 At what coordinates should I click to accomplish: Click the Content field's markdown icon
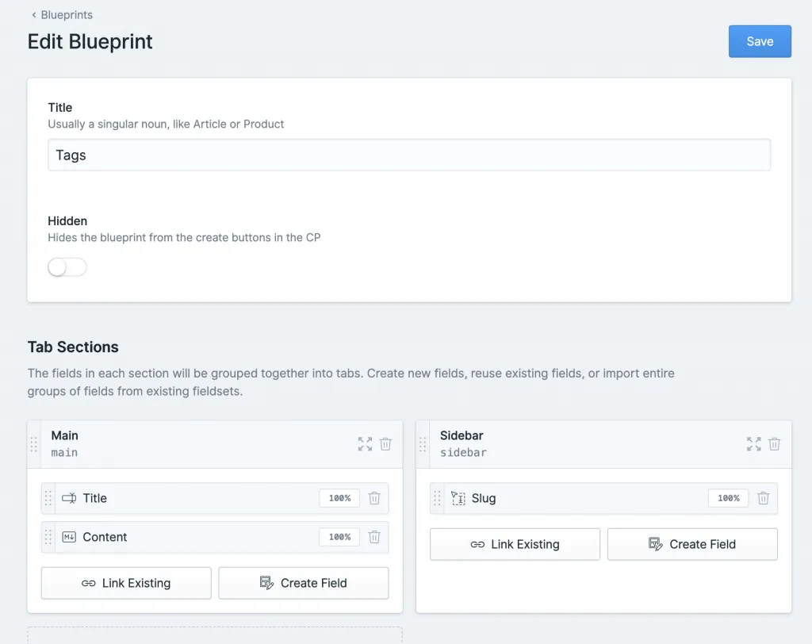(69, 537)
